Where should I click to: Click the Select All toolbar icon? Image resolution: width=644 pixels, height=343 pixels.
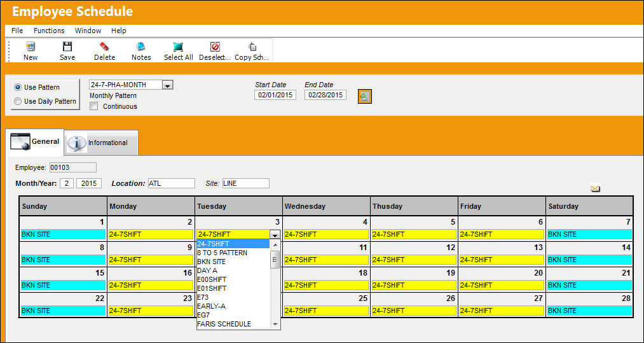pyautogui.click(x=178, y=46)
